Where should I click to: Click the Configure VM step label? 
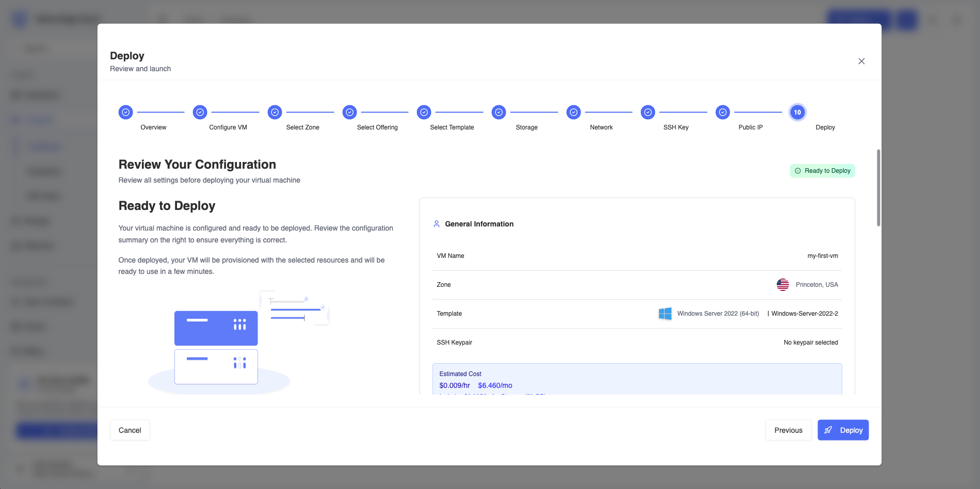[x=228, y=127]
